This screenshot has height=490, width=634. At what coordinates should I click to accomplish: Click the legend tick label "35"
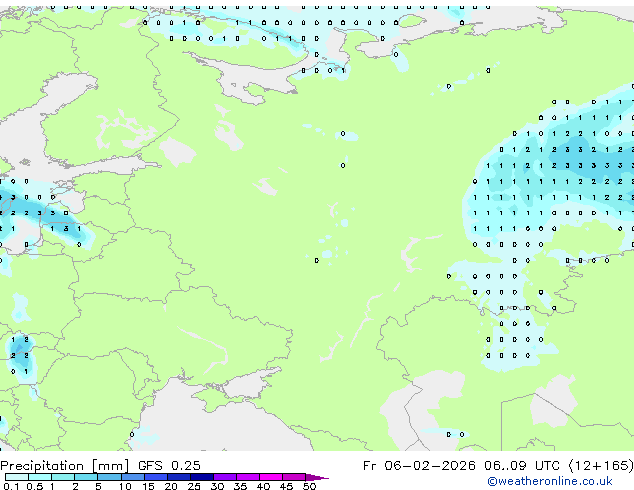pos(240,486)
